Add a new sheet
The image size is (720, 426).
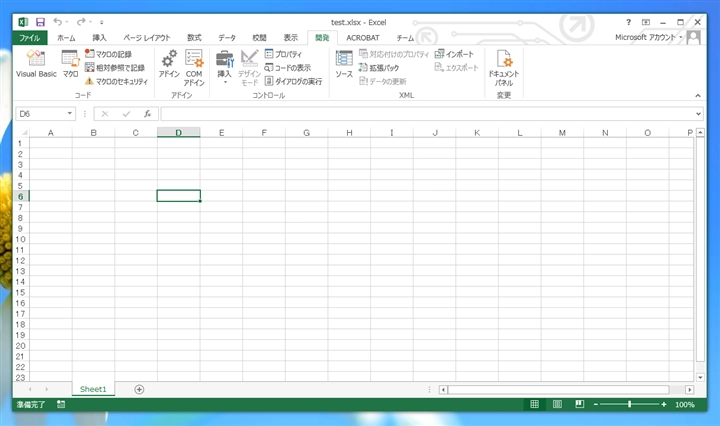(x=139, y=389)
